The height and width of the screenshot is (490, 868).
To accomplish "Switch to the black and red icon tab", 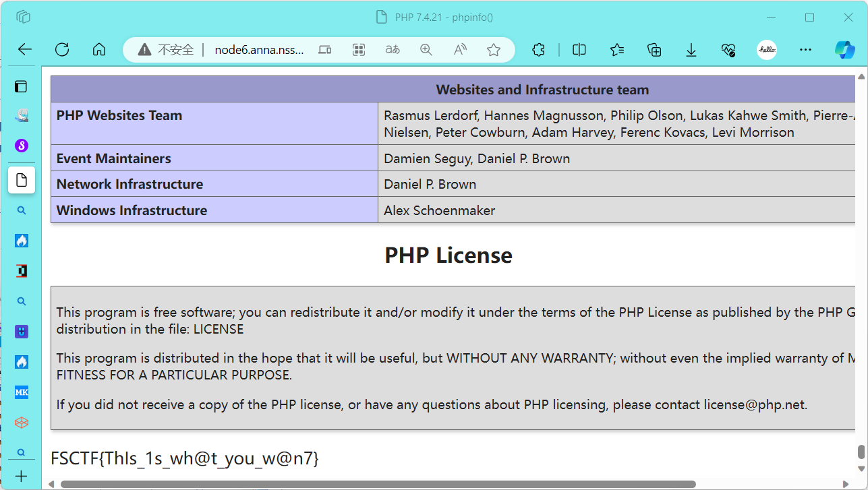I will (22, 271).
